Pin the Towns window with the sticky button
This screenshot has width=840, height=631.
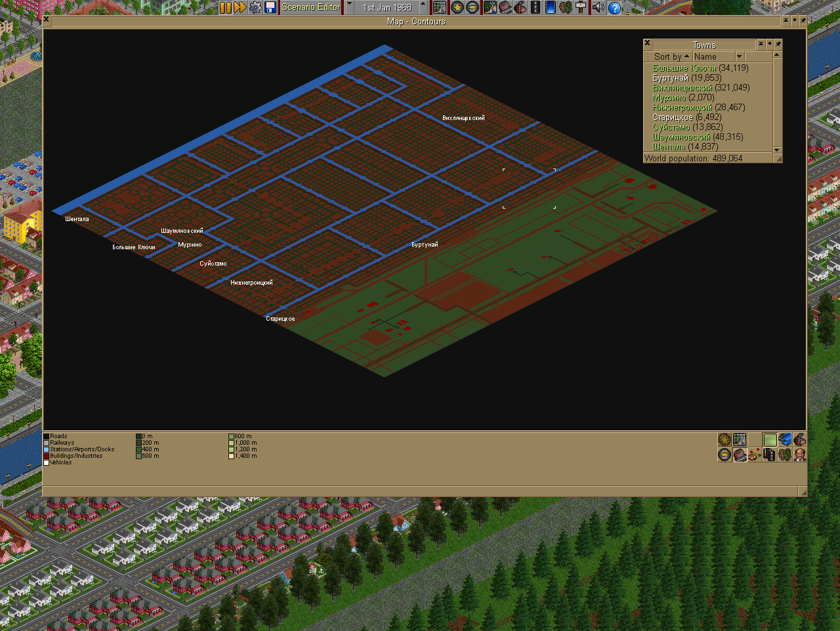778,44
